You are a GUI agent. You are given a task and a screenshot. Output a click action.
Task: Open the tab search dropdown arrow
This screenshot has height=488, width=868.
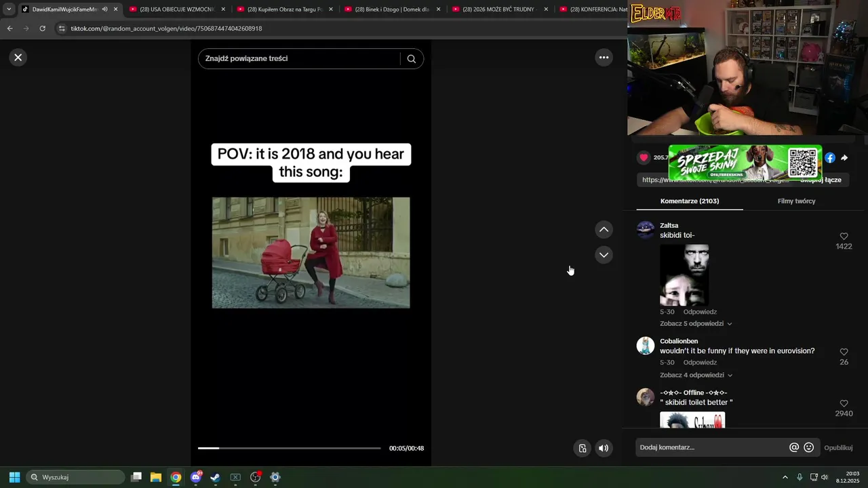click(x=9, y=9)
